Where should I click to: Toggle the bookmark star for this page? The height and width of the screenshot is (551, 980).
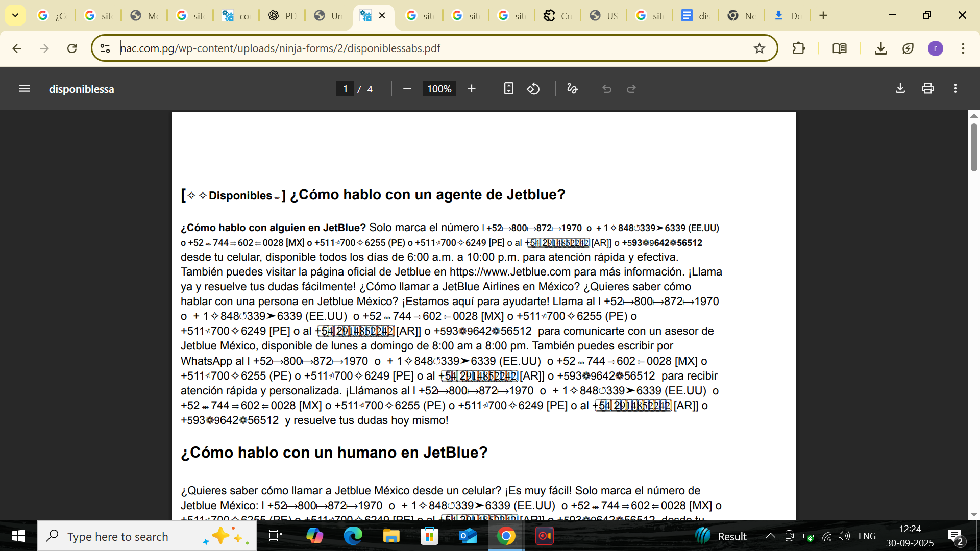pyautogui.click(x=759, y=48)
